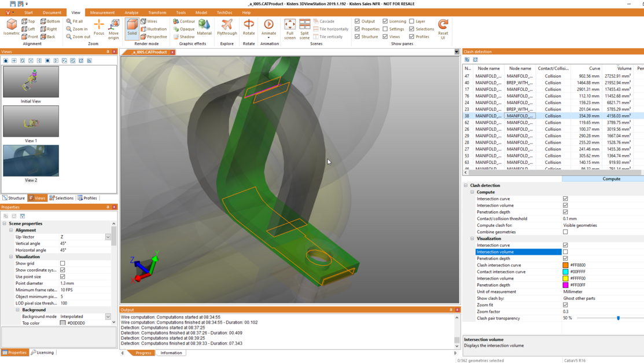Change the Penetration depth magenta color swatch
The image size is (644, 363).
click(x=565, y=285)
